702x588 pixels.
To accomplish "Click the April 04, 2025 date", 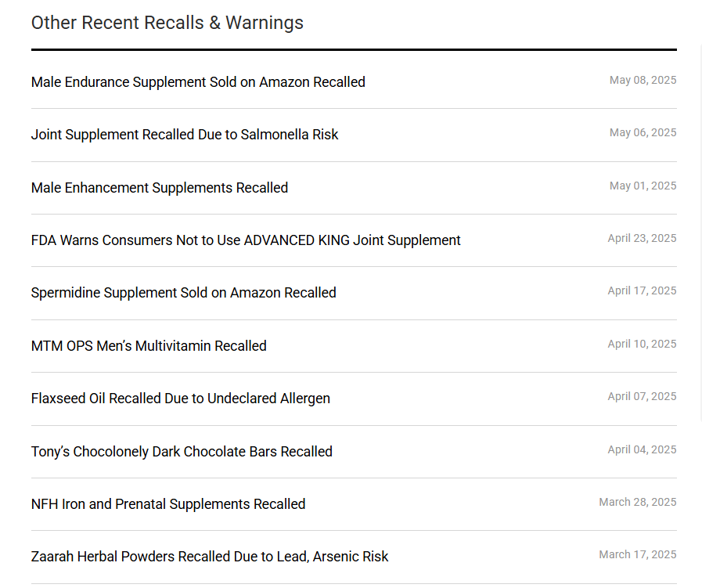I will coord(642,449).
